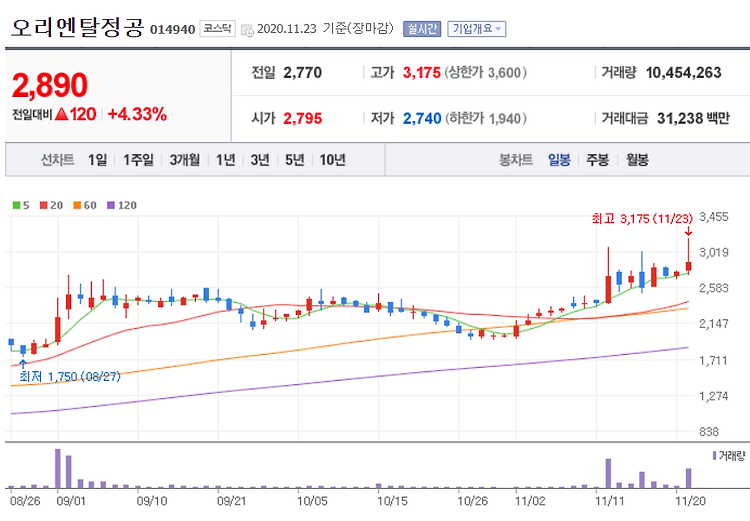Click the 거래대금 value 31,238 백만

click(693, 118)
